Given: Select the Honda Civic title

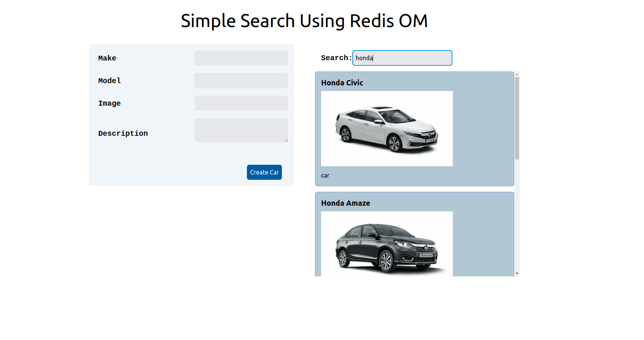Looking at the screenshot, I should (x=342, y=83).
